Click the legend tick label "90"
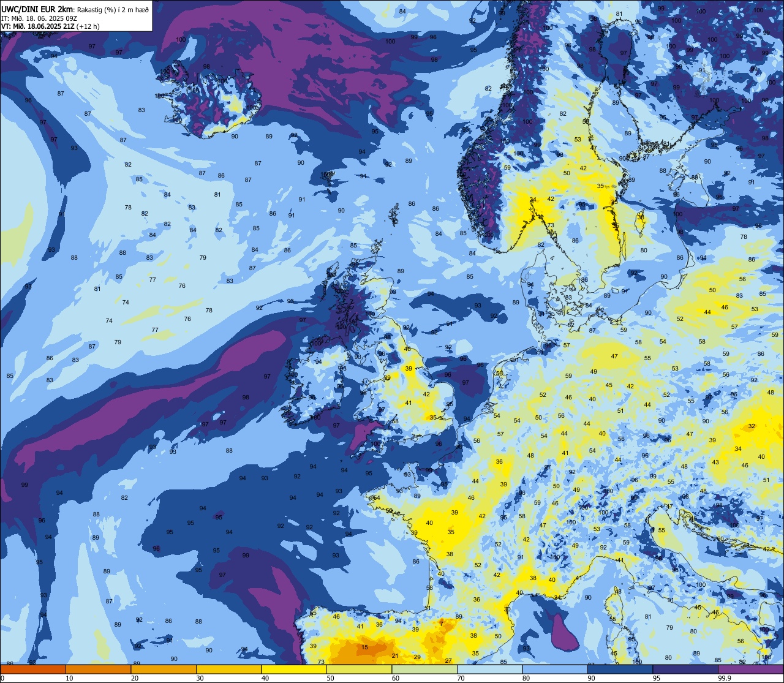 591,678
